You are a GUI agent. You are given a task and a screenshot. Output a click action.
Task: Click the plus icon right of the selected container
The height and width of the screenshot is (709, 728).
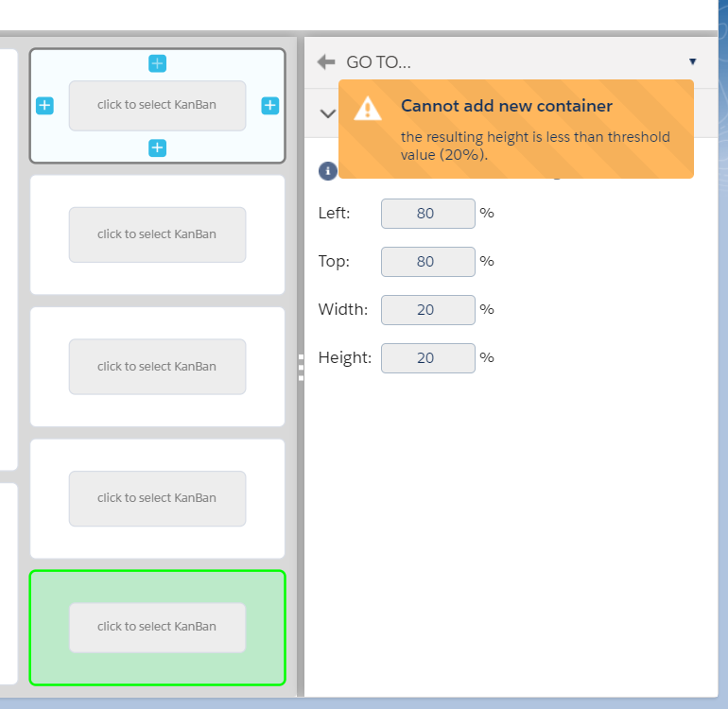point(270,106)
